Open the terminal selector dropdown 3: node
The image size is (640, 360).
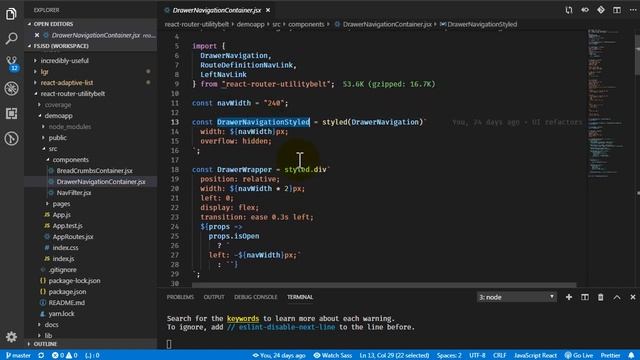(516, 297)
